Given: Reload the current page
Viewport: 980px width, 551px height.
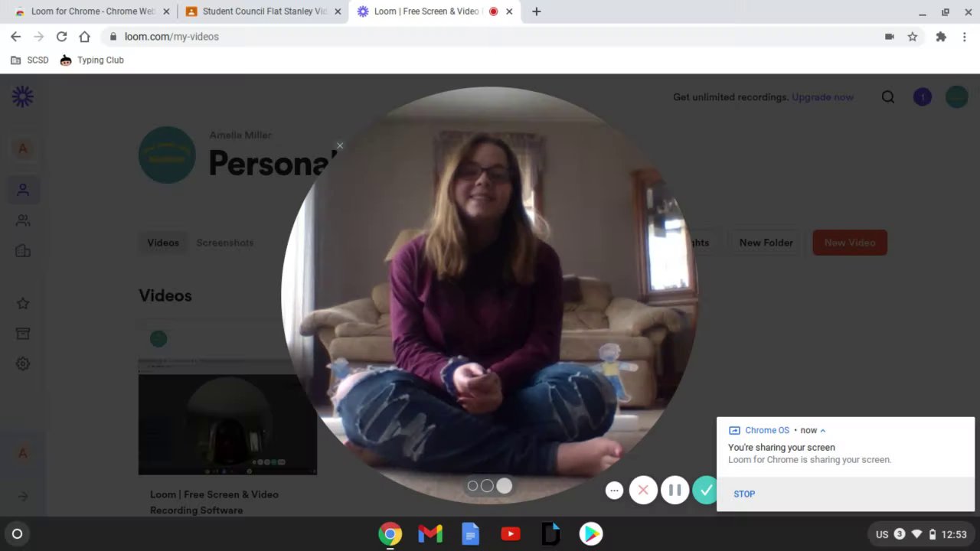Looking at the screenshot, I should pos(61,37).
